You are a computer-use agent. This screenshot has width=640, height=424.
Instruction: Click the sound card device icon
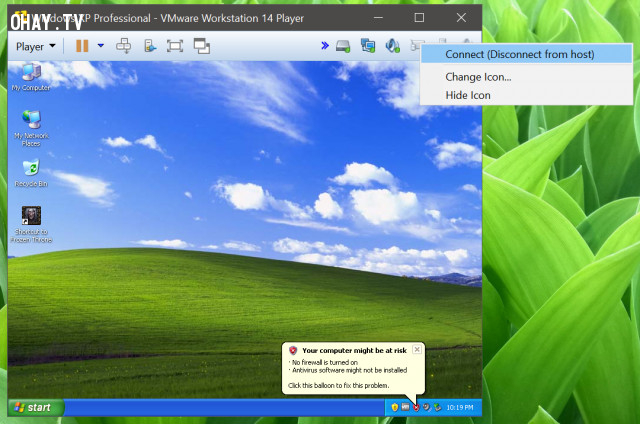[x=392, y=45]
